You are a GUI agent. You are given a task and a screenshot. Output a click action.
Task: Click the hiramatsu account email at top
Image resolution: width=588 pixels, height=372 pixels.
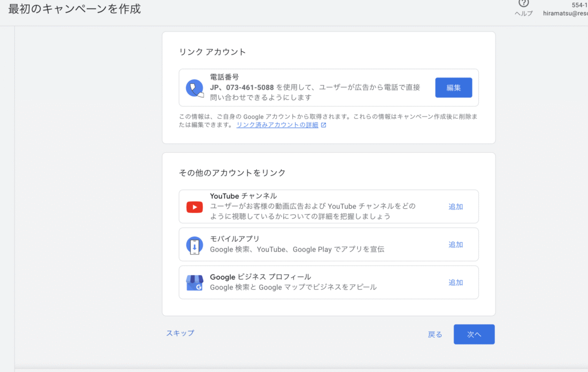(565, 14)
